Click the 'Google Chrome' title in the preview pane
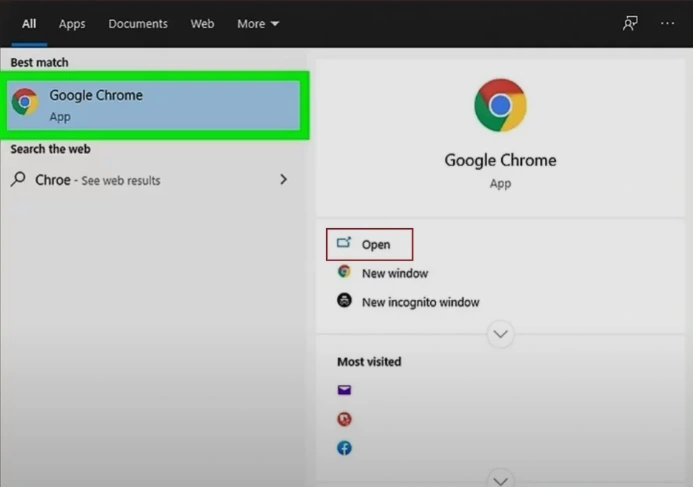 click(x=500, y=160)
